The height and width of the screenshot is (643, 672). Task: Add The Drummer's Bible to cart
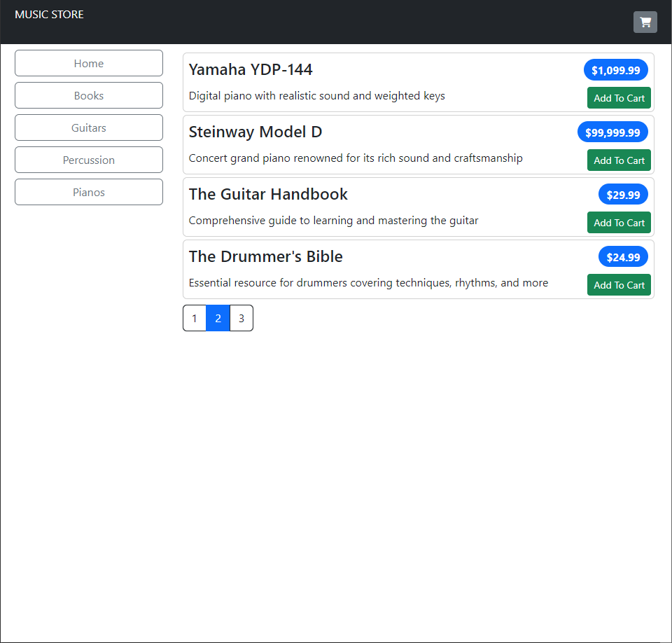pos(619,285)
